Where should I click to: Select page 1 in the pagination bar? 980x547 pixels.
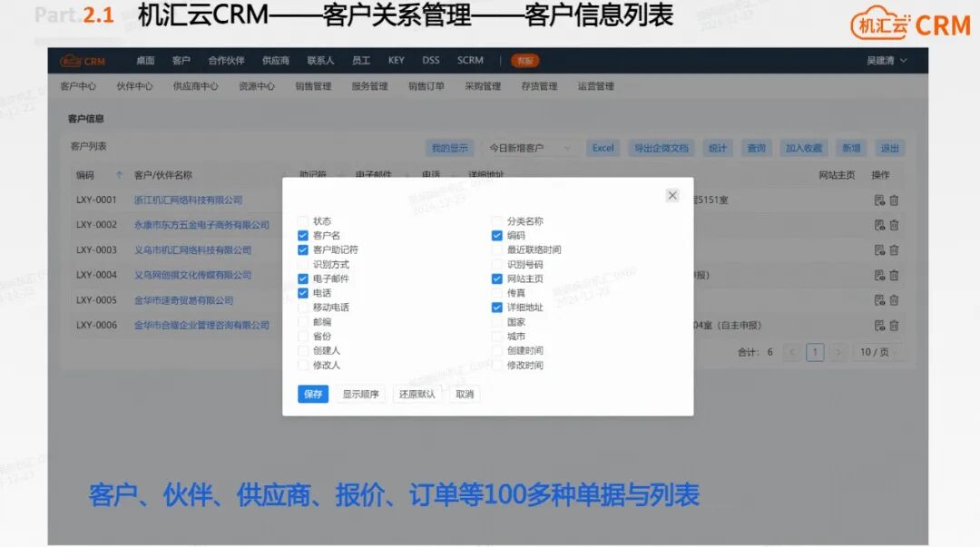point(815,352)
